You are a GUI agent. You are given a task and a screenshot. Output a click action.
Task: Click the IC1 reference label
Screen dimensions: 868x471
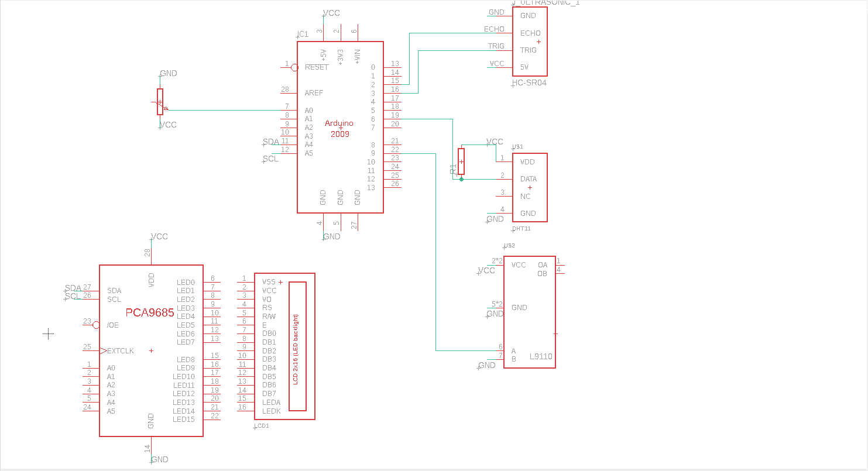click(303, 35)
